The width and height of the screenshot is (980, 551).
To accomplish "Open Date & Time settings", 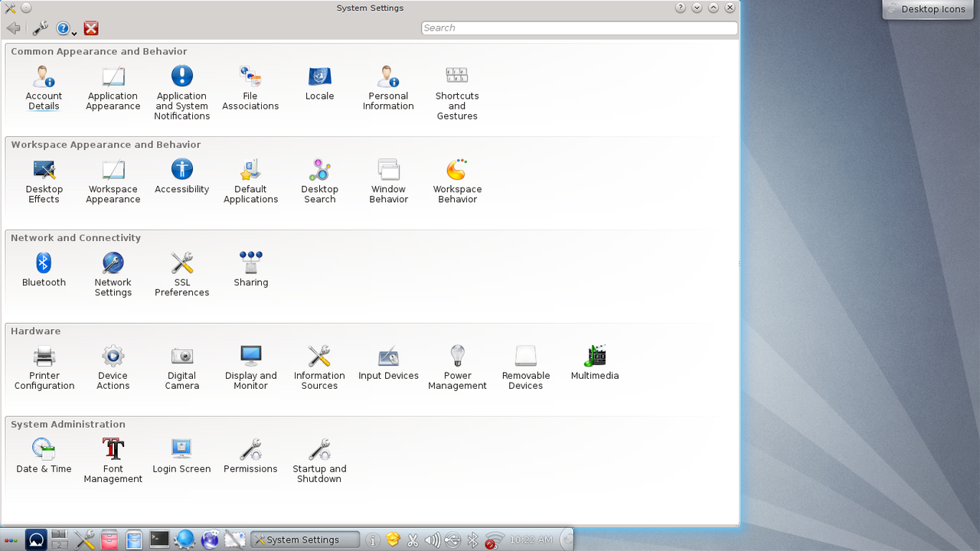I will 44,457.
